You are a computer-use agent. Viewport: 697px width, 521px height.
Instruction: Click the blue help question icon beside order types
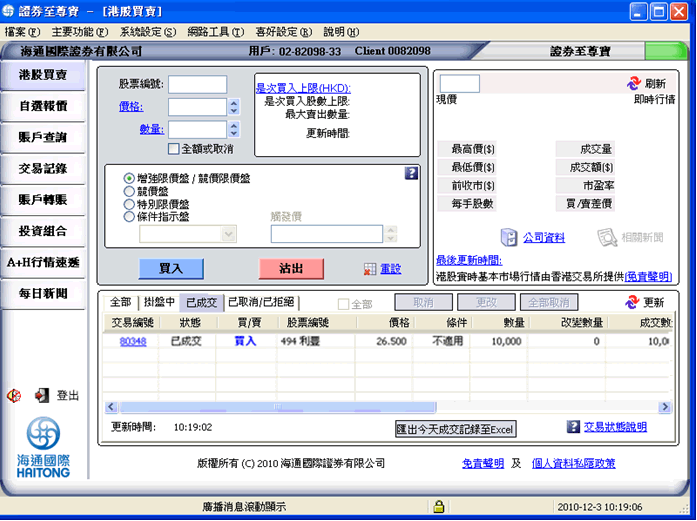tap(411, 173)
